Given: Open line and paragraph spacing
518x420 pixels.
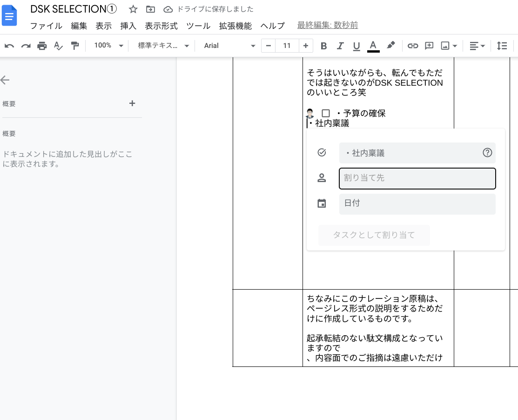Looking at the screenshot, I should coord(502,46).
